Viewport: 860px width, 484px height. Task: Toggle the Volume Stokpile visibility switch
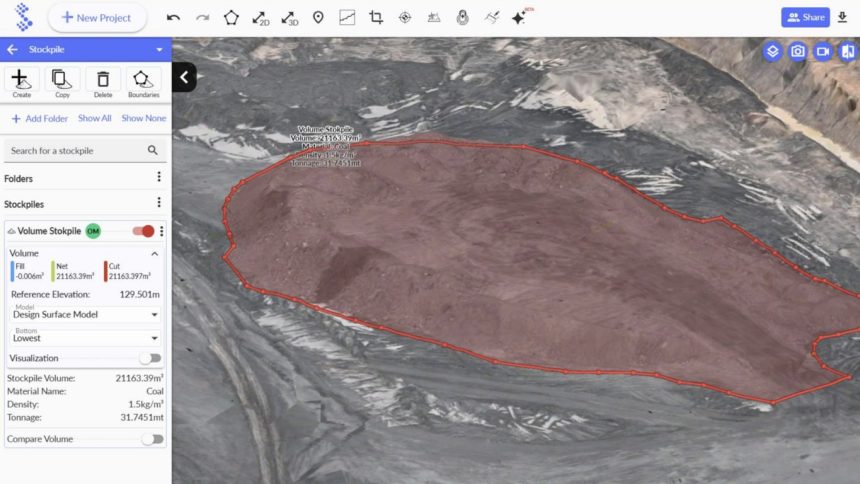point(143,231)
